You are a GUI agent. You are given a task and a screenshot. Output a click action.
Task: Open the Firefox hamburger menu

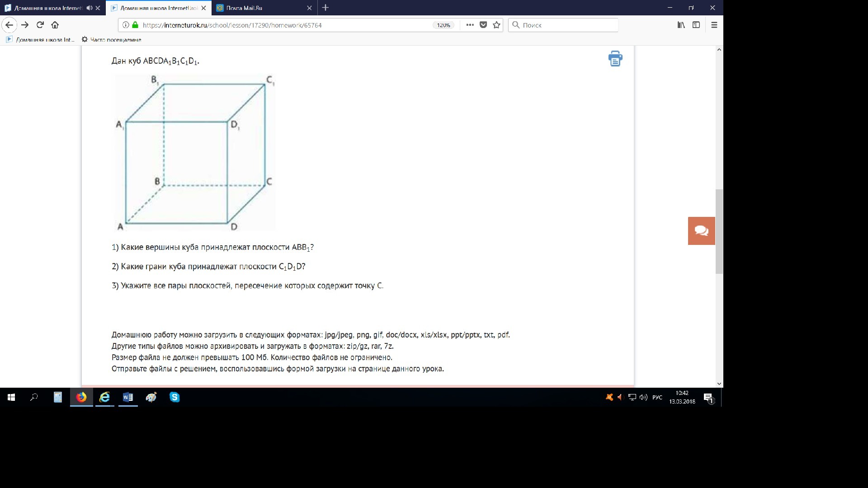tap(714, 25)
